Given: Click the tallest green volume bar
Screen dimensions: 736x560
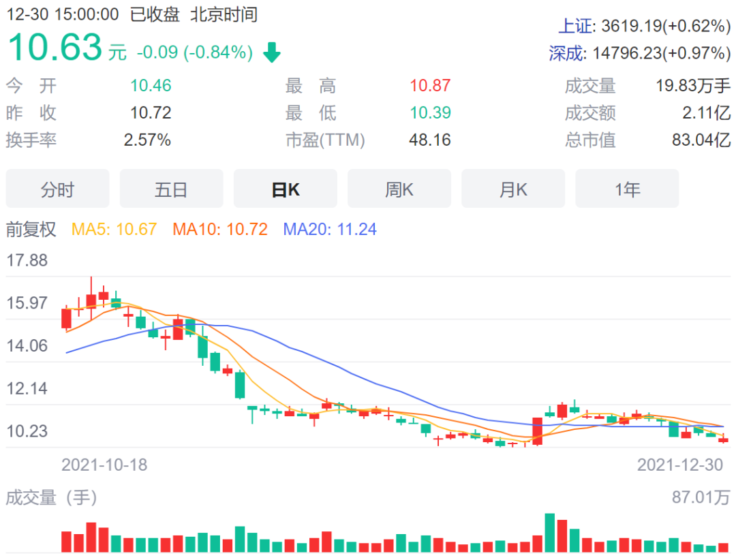Looking at the screenshot, I should click(x=550, y=533).
